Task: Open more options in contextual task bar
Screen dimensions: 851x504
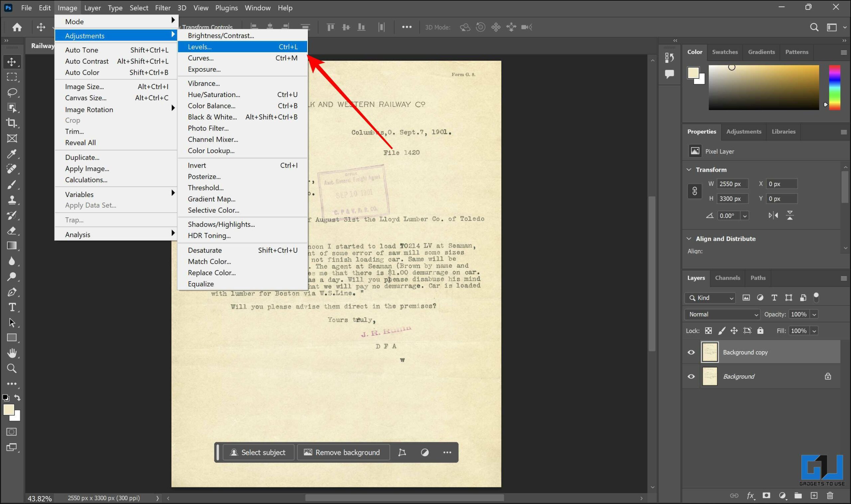Action: coord(447,453)
